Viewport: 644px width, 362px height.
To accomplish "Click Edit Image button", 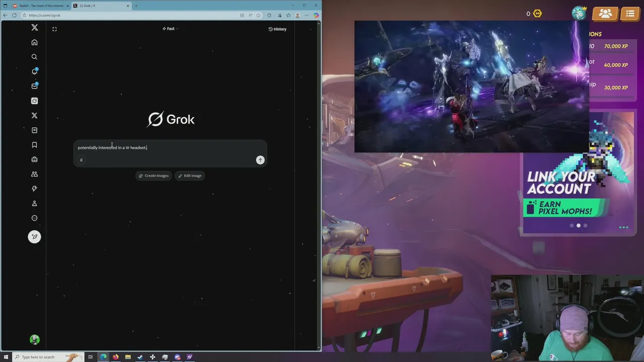I will pos(190,175).
